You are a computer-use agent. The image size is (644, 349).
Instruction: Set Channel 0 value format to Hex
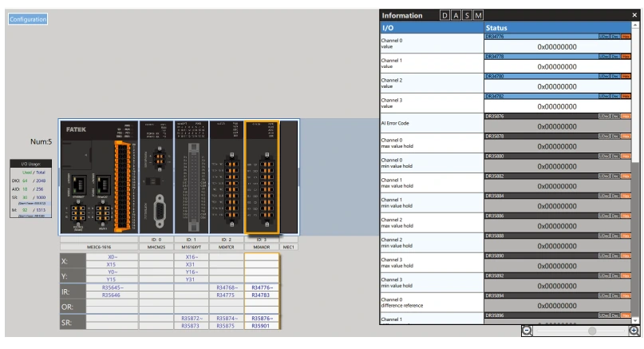click(626, 37)
